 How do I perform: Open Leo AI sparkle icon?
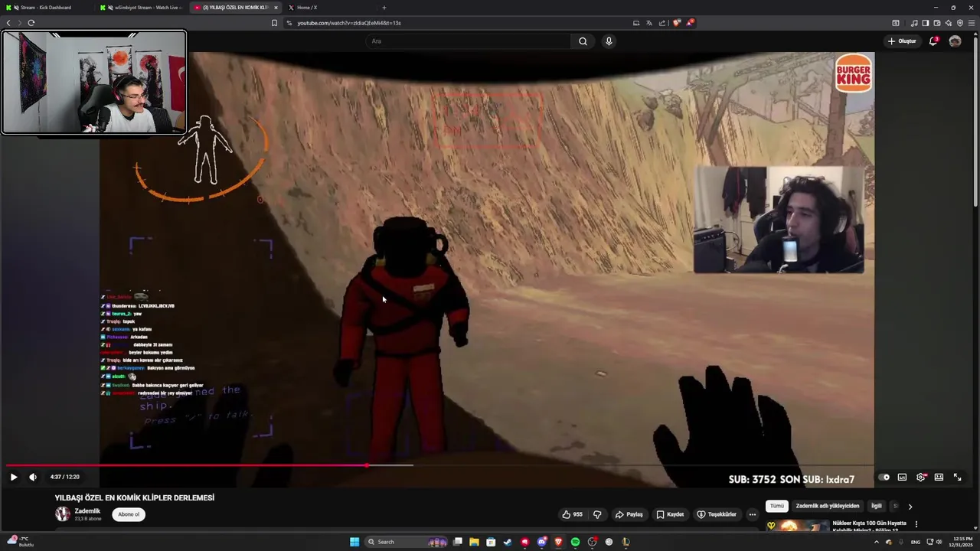pos(948,23)
